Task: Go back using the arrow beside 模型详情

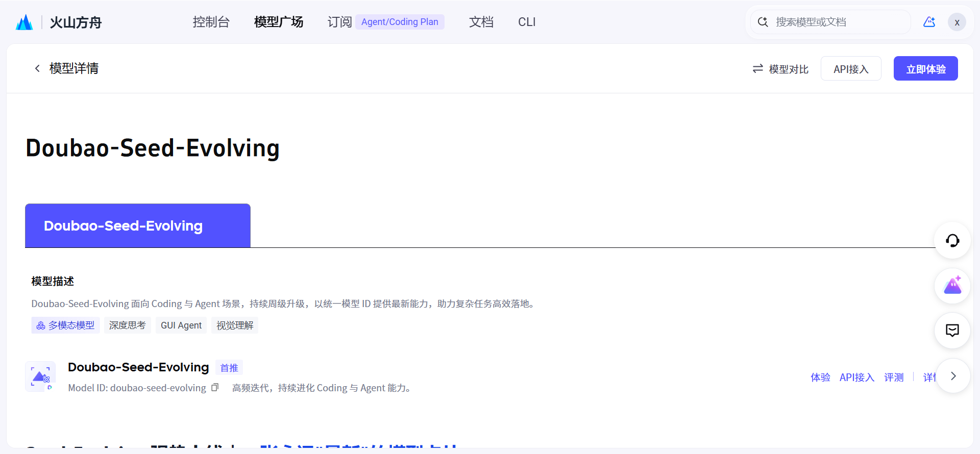Action: pyautogui.click(x=37, y=68)
